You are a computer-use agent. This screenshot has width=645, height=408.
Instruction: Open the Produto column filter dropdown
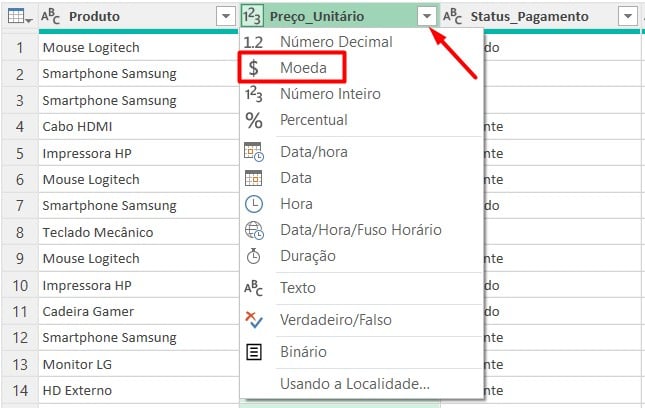(x=225, y=17)
